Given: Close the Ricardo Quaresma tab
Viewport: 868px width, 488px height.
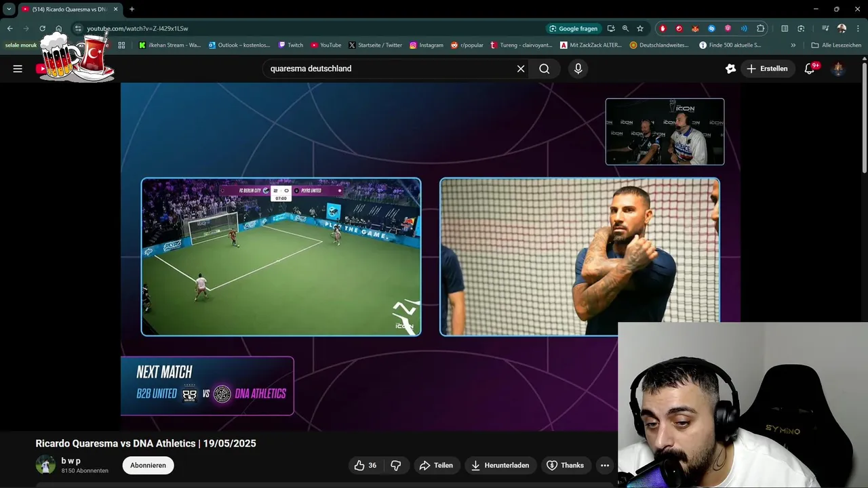Looking at the screenshot, I should click(115, 9).
